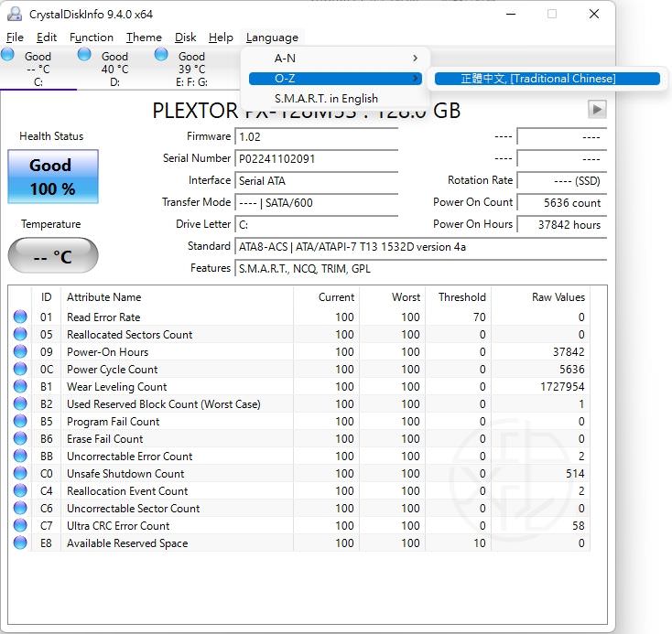Click status orb for Wear Leveling Count
This screenshot has width=672, height=634.
20,387
